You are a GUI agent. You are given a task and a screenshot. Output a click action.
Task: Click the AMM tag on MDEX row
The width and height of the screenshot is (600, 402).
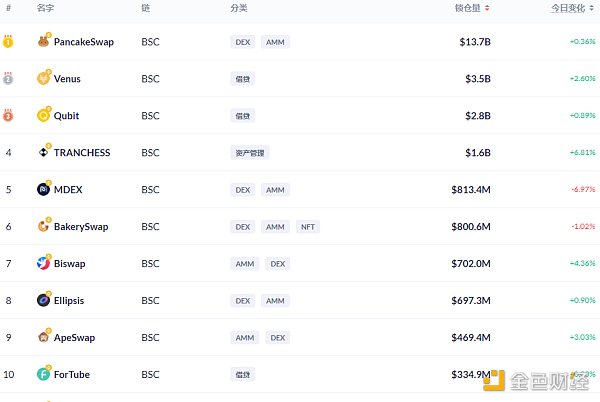[275, 190]
